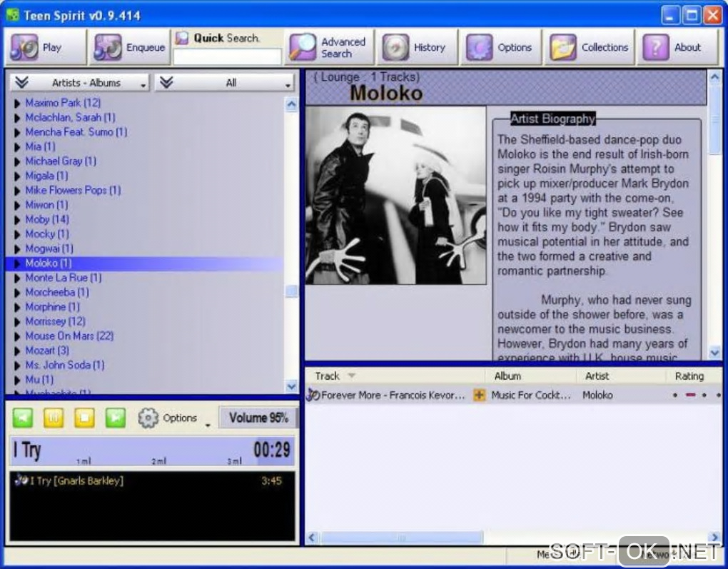
Task: Select Mike Flowers Pops (1)
Action: click(x=73, y=190)
